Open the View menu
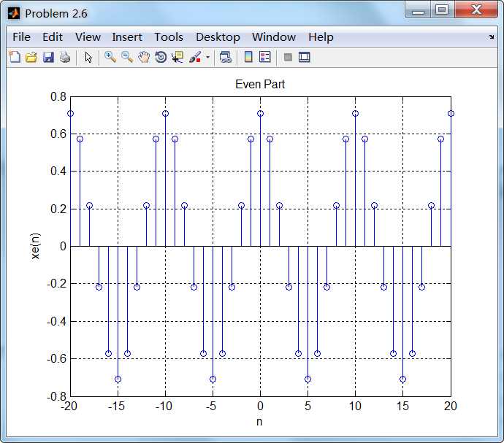 click(88, 37)
